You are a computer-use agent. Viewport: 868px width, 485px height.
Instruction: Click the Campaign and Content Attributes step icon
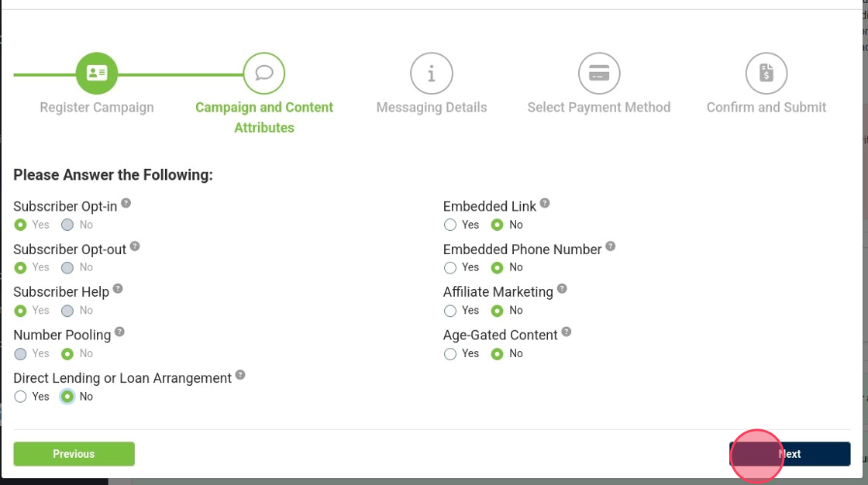pyautogui.click(x=264, y=74)
